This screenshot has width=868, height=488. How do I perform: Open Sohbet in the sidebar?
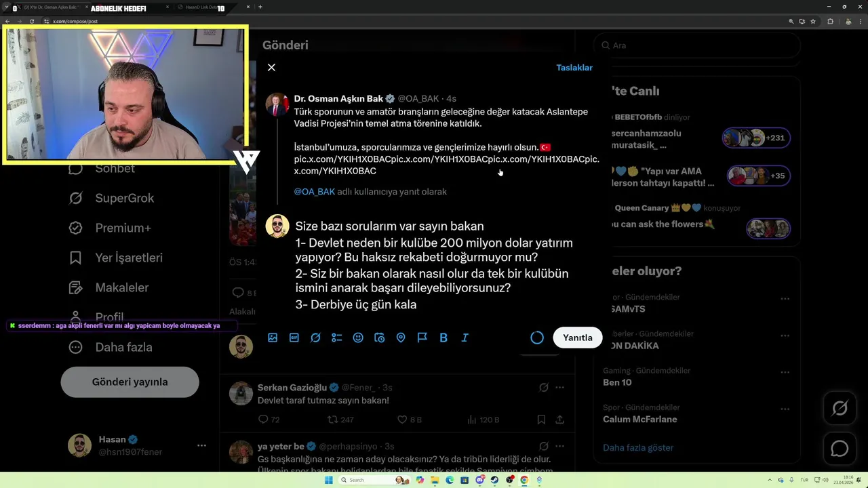[x=102, y=168]
